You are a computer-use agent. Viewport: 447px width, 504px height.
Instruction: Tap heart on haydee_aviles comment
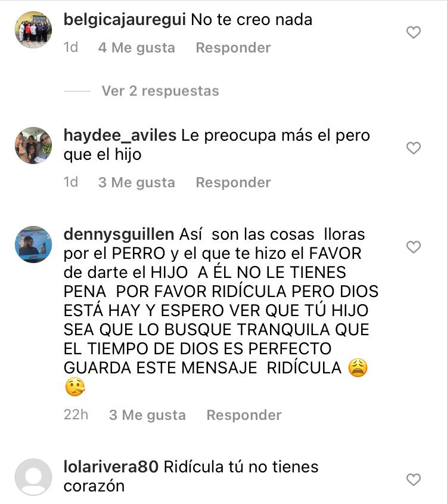pyautogui.click(x=413, y=148)
